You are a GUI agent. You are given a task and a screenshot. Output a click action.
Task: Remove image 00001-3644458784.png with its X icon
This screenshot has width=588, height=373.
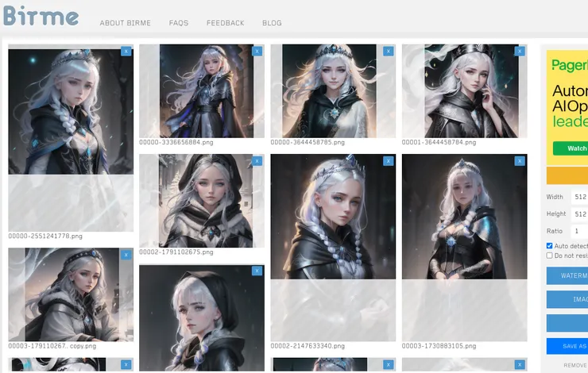[520, 51]
